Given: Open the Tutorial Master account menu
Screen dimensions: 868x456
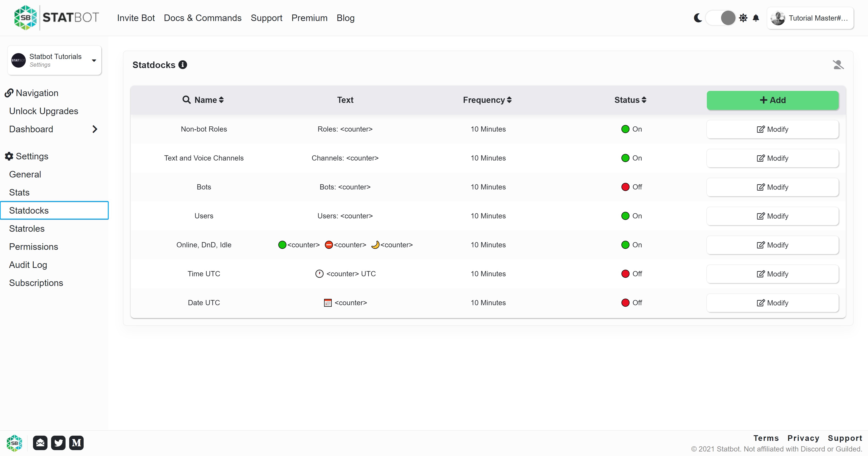Looking at the screenshot, I should [810, 18].
